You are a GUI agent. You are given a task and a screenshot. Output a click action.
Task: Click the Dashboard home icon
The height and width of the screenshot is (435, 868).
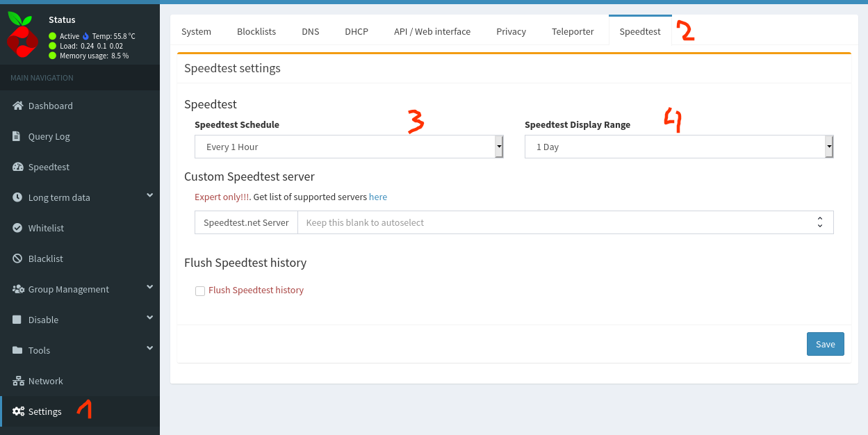click(x=18, y=106)
